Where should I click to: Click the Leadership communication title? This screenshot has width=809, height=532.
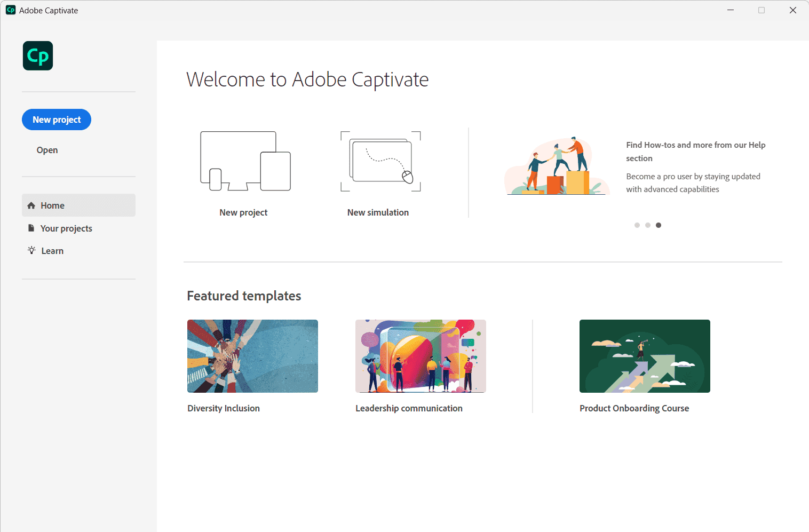pos(409,408)
